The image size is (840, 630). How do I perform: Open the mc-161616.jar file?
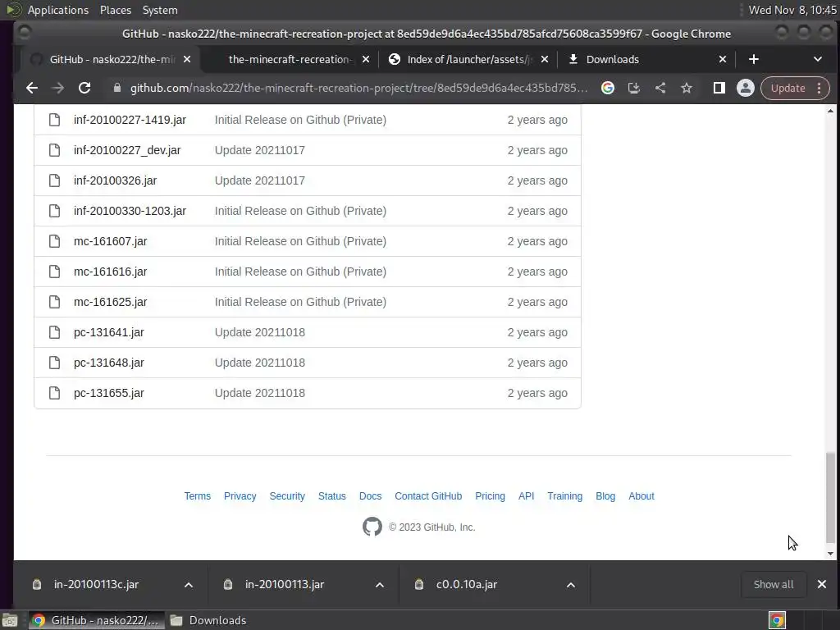click(x=111, y=272)
